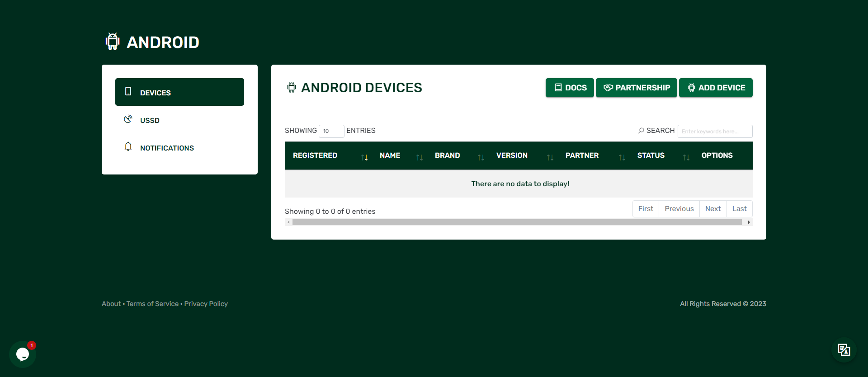Open the chat bubble widget

[x=23, y=354]
